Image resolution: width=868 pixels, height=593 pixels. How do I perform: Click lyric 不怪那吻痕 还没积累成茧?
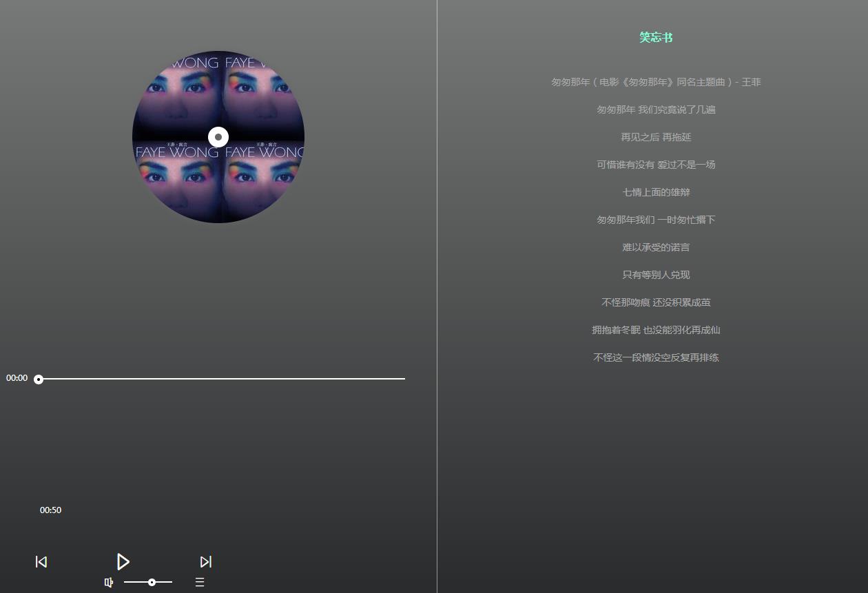[x=656, y=302]
